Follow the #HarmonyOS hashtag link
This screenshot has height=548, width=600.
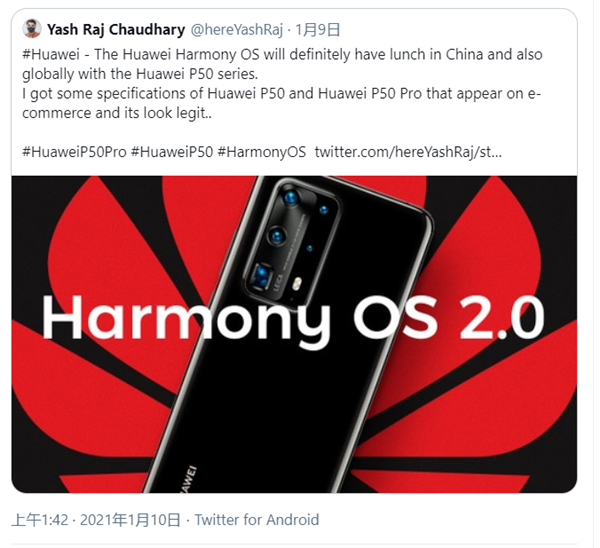tap(262, 152)
